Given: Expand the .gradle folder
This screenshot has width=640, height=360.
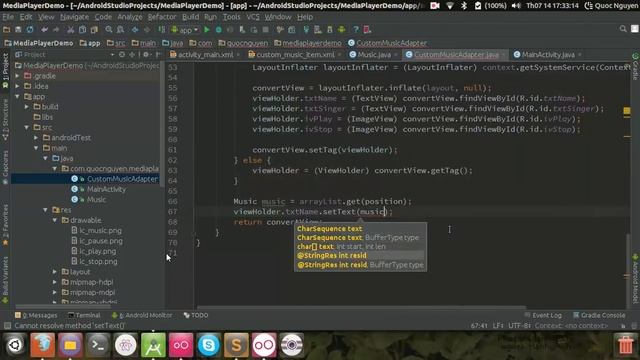Looking at the screenshot, I should [18, 76].
